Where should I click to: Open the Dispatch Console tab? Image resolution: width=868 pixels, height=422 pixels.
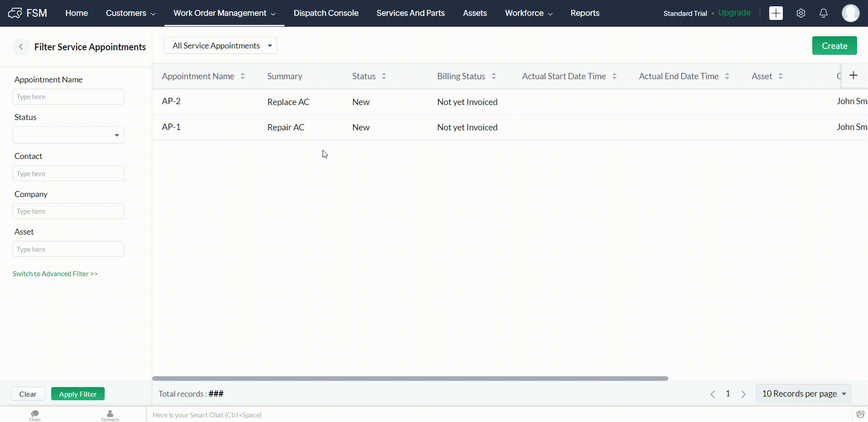[326, 13]
